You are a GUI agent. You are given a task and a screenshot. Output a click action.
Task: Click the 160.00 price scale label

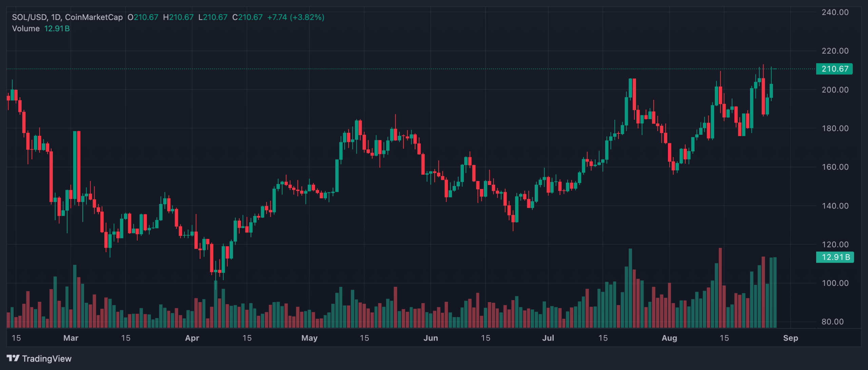(835, 167)
